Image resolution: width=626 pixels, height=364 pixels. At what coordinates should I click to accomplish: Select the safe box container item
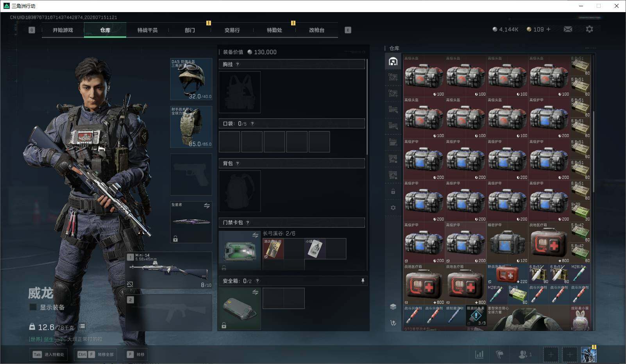(240, 309)
